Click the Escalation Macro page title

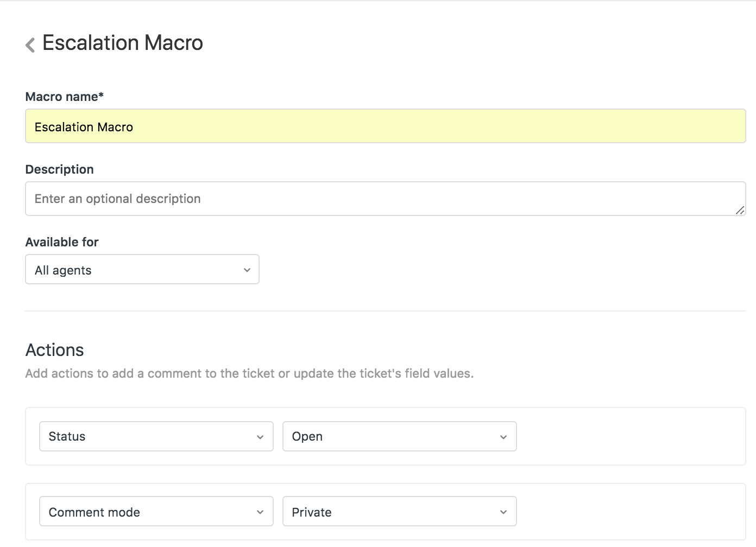123,43
